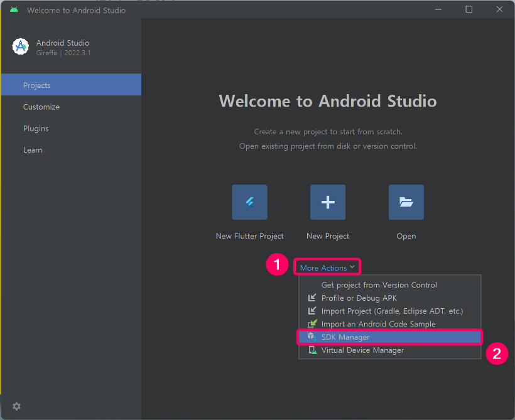Open SDK Manager from the menu

tap(390, 337)
